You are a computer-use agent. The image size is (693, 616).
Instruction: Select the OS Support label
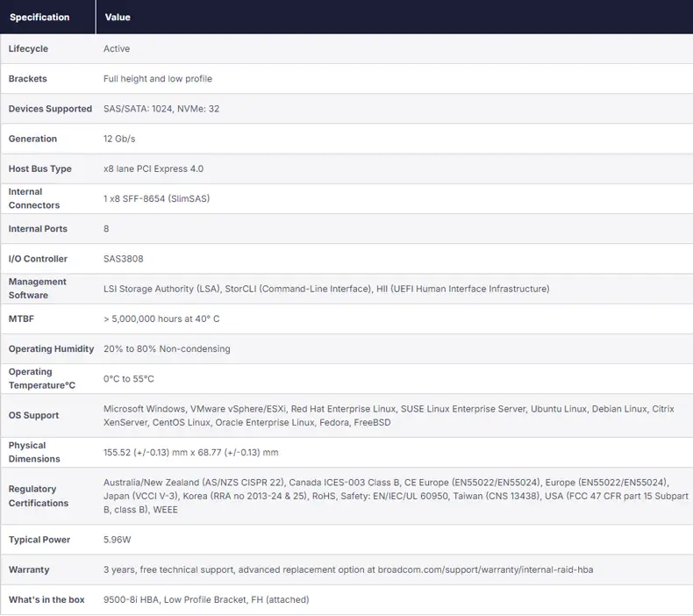click(33, 415)
